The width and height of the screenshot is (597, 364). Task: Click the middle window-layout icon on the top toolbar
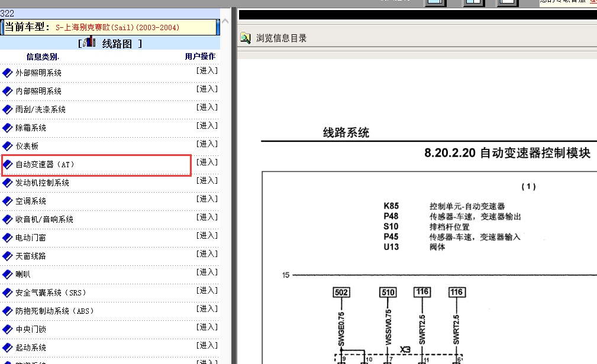[473, 2]
